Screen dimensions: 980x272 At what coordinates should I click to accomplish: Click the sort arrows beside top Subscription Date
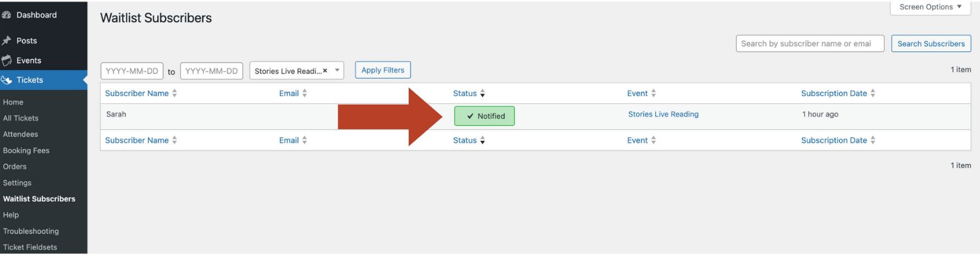[x=873, y=93]
